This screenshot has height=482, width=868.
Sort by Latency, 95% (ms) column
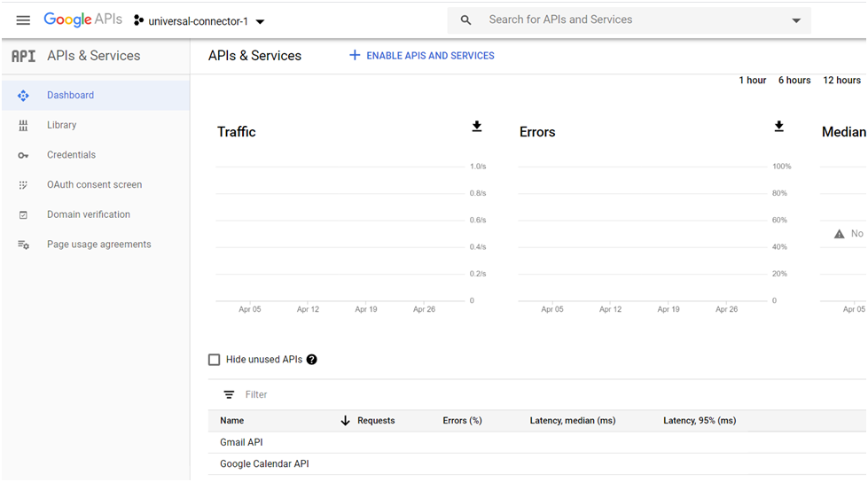click(x=700, y=421)
